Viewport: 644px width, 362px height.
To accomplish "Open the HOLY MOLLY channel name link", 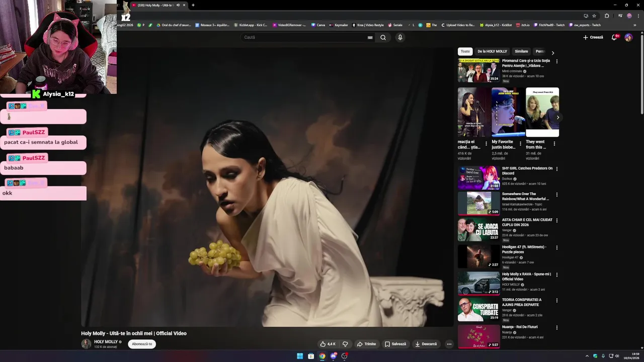I will 106,342.
